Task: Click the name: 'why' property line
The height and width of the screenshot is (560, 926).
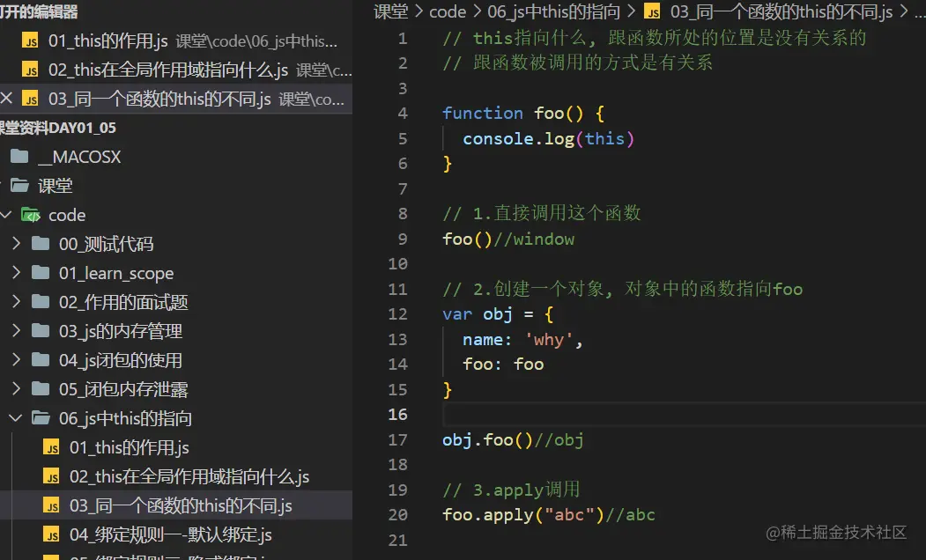Action: pyautogui.click(x=522, y=339)
